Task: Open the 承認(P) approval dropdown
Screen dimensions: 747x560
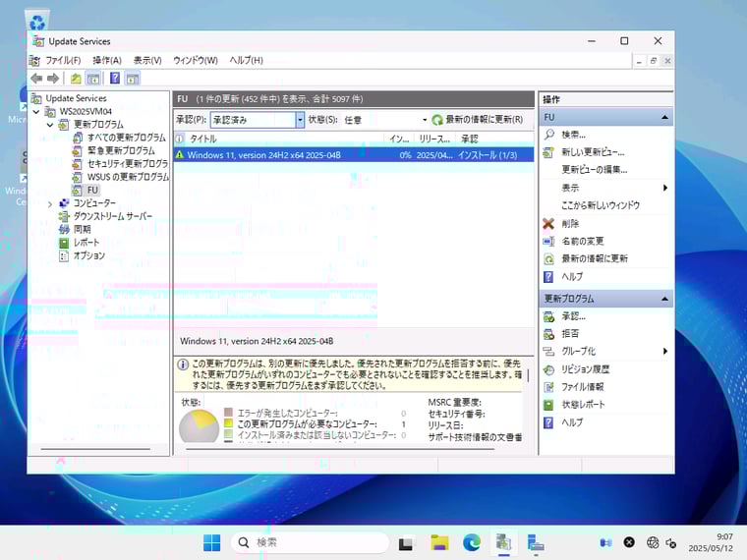Action: (x=300, y=120)
